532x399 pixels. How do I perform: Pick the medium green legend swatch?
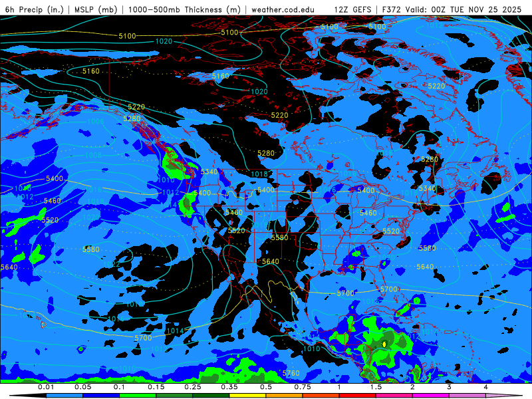click(174, 396)
